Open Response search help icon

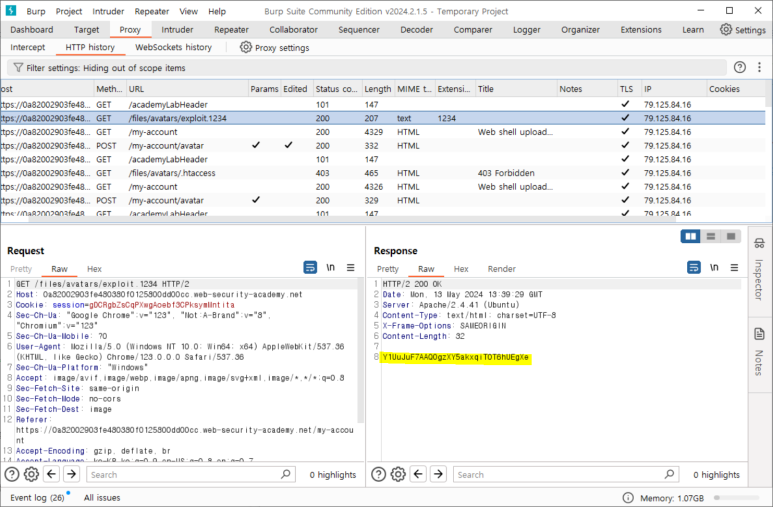click(x=379, y=474)
